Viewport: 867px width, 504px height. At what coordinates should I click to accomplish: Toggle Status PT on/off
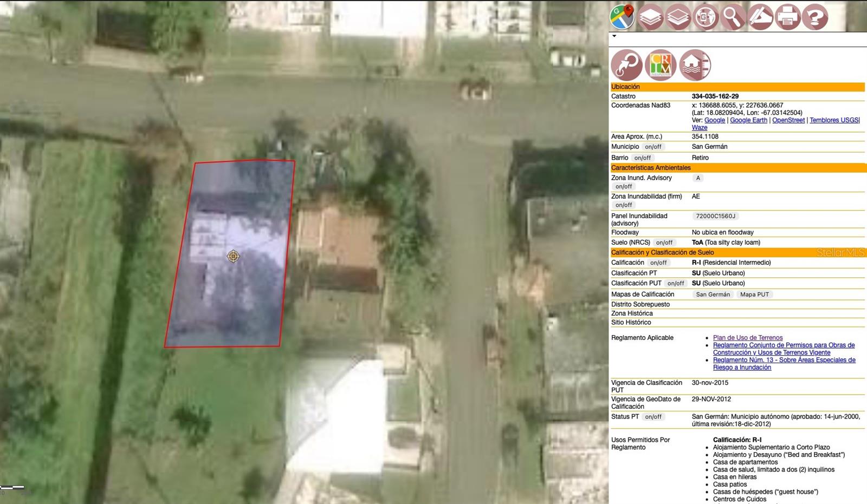tap(653, 417)
